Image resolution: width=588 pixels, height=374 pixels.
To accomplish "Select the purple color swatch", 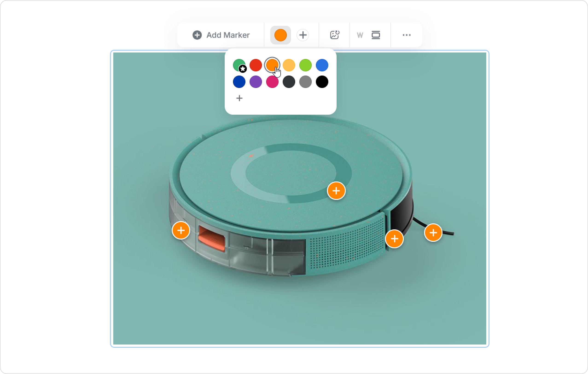I will coord(256,82).
